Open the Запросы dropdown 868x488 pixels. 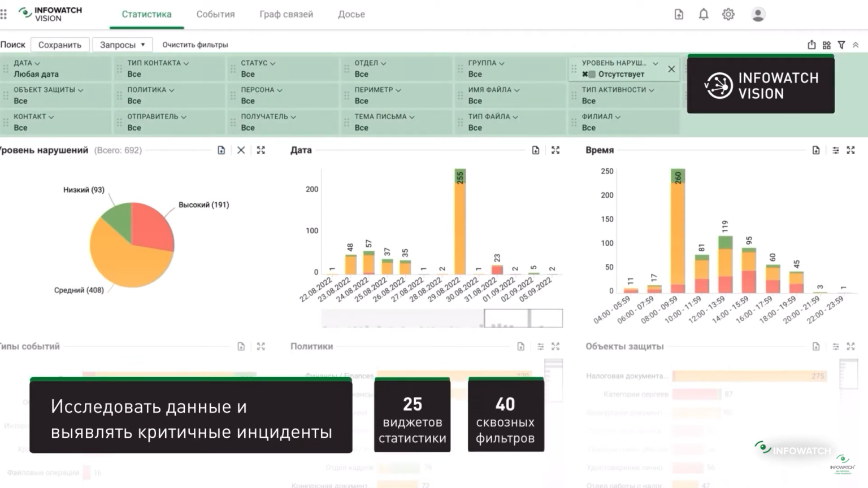point(122,45)
